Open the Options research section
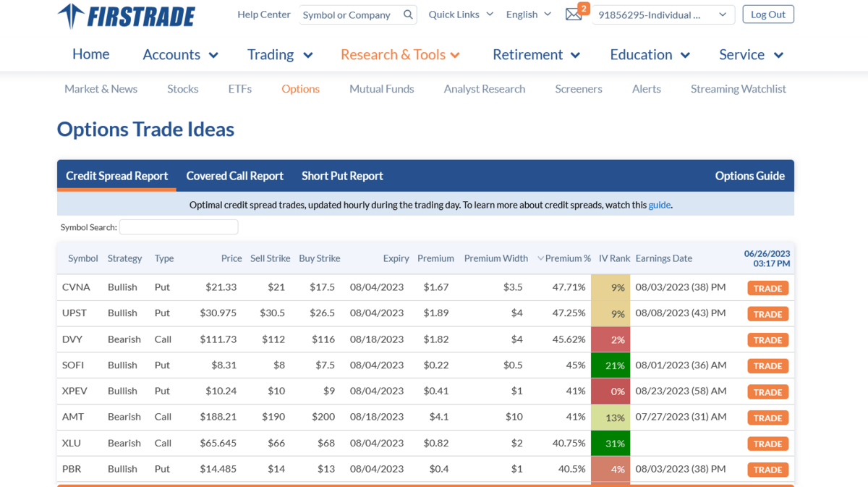The height and width of the screenshot is (487, 868). (x=300, y=89)
